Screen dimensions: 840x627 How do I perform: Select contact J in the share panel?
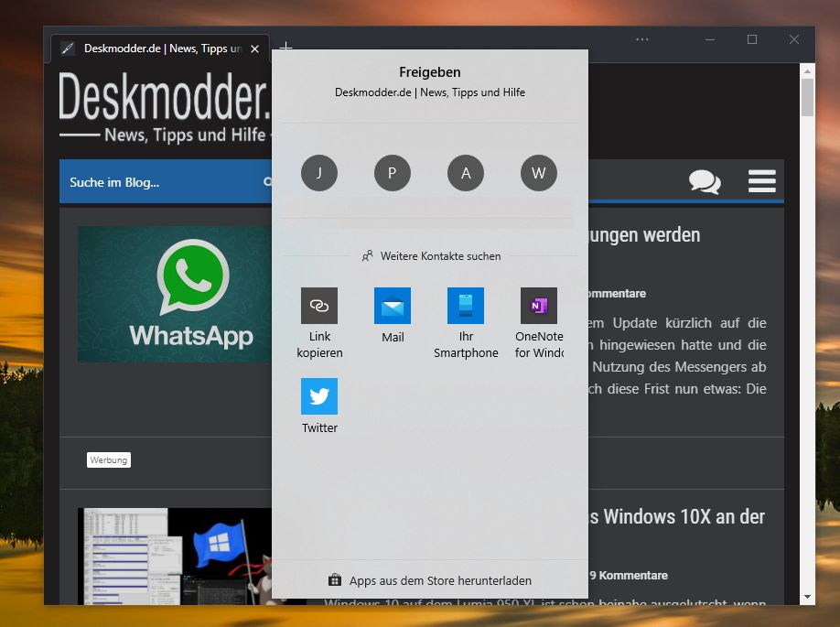[x=319, y=173]
